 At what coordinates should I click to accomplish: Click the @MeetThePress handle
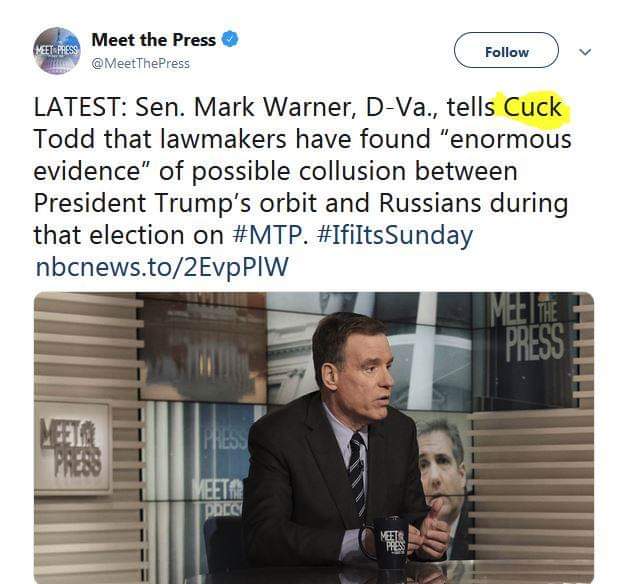click(141, 63)
